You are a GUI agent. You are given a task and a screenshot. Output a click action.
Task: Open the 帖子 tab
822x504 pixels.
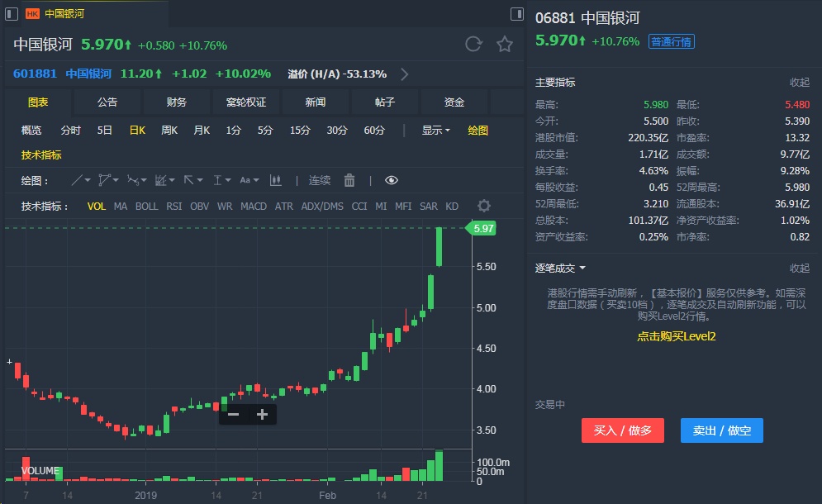click(384, 102)
